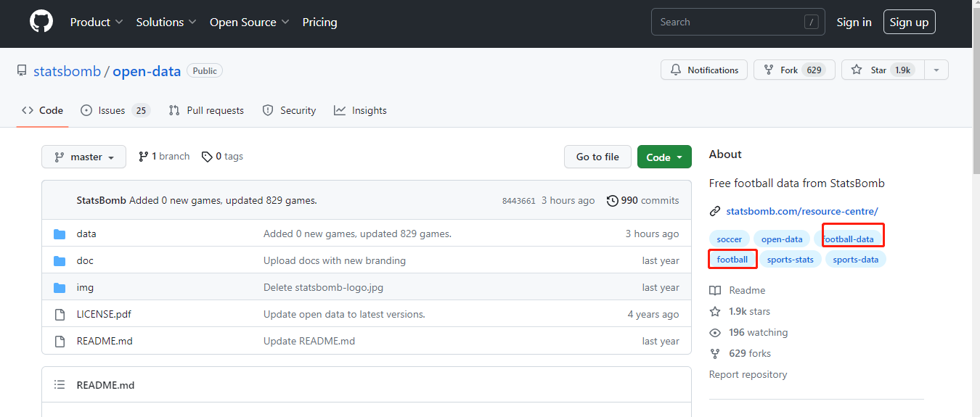This screenshot has width=980, height=417.
Task: Open the data folder
Action: [86, 234]
